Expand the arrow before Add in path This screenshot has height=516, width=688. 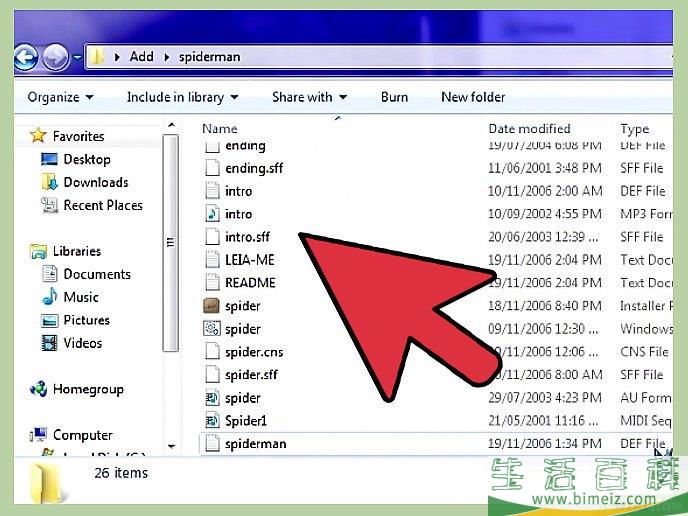[x=117, y=57]
